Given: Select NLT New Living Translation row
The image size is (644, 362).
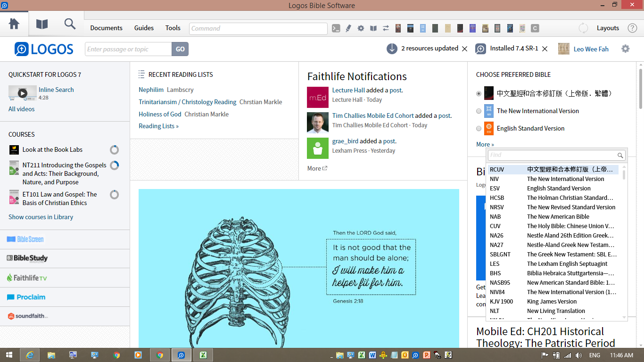Looking at the screenshot, I should pos(553,311).
